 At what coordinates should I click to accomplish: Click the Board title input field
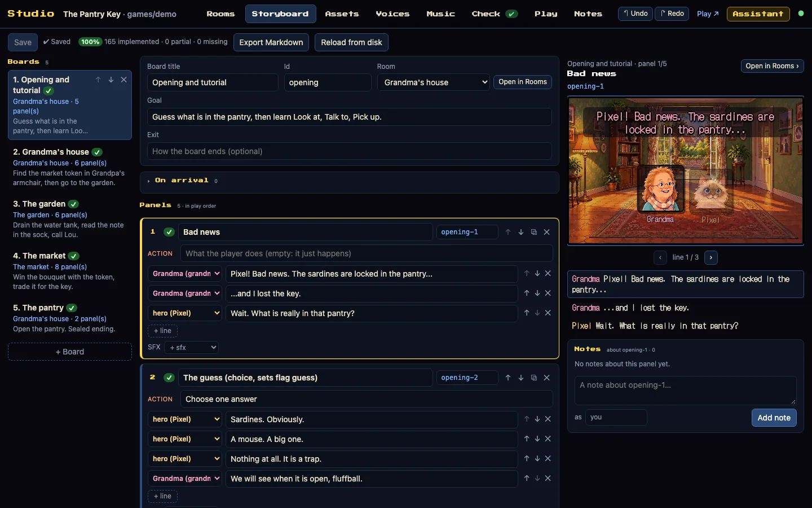click(213, 82)
